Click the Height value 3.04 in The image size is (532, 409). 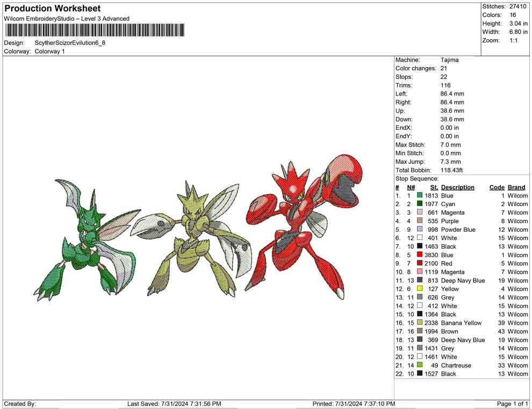coord(518,24)
